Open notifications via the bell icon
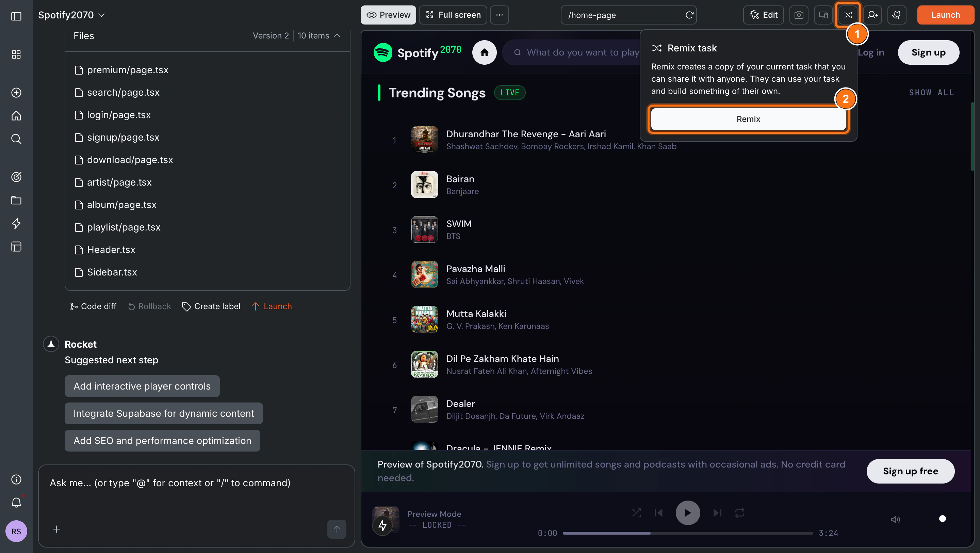980x553 pixels. click(x=16, y=502)
